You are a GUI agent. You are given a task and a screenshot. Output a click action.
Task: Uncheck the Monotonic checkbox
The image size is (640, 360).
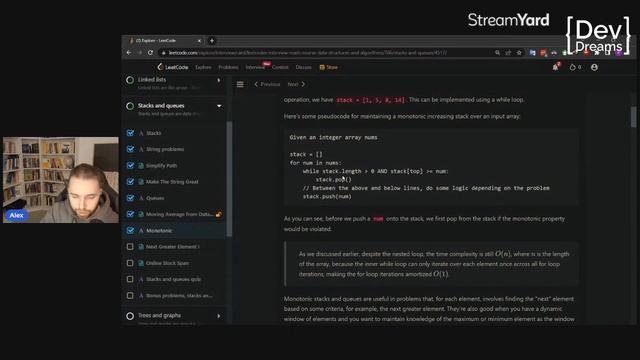(x=130, y=231)
